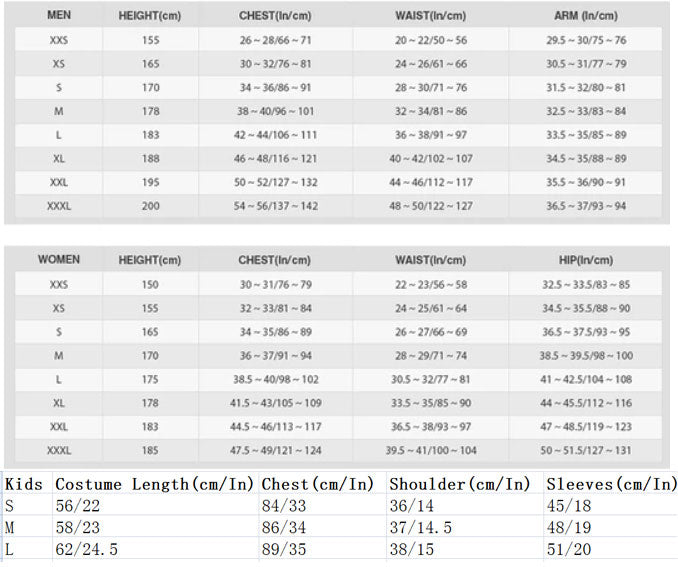Image resolution: width=678 pixels, height=567 pixels.
Task: Click the Kids header cell
Action: click(24, 484)
